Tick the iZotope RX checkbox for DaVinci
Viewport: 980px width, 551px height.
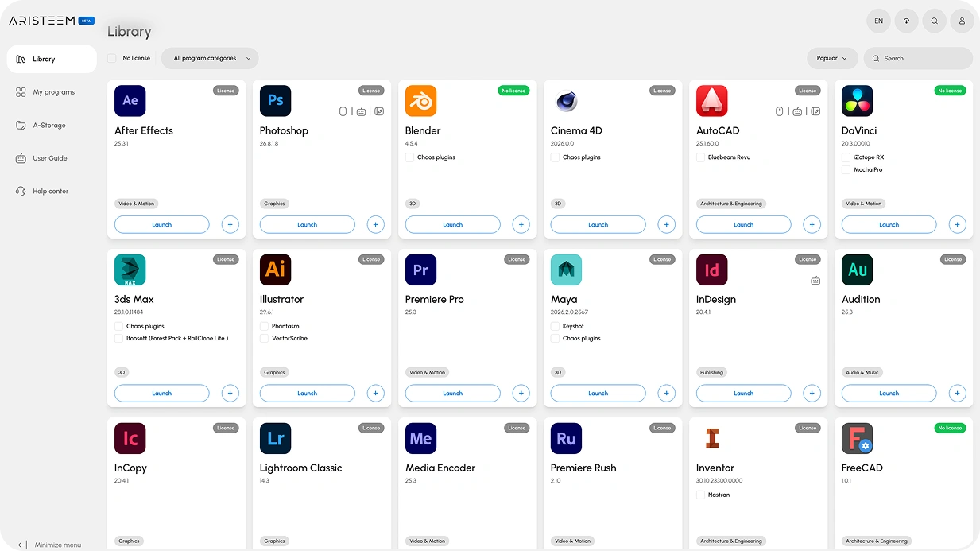click(x=846, y=157)
